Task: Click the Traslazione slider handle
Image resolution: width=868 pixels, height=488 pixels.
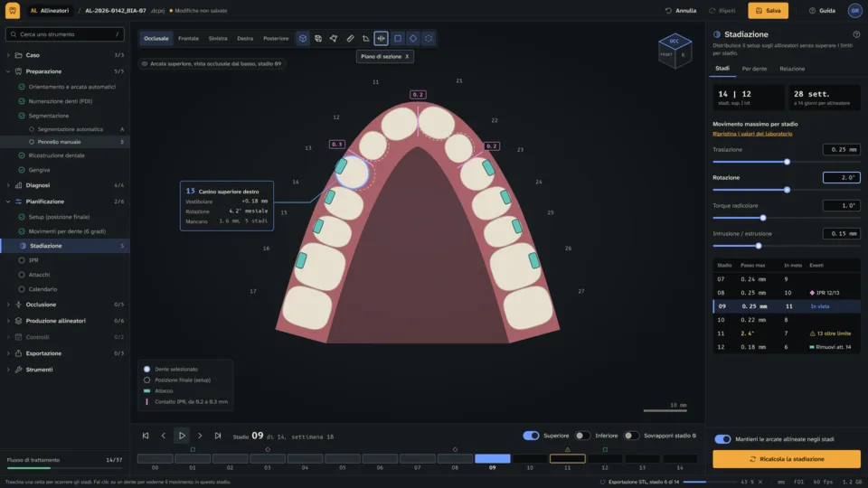Action: (787, 162)
